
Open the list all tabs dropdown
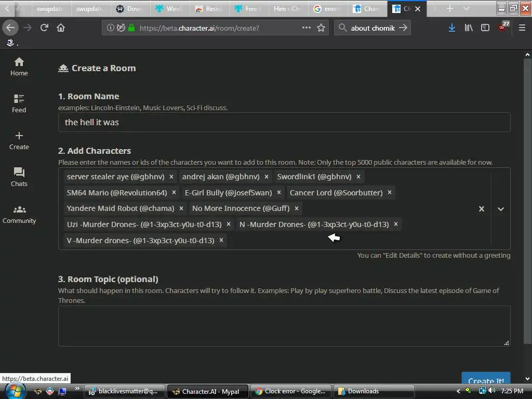(467, 8)
